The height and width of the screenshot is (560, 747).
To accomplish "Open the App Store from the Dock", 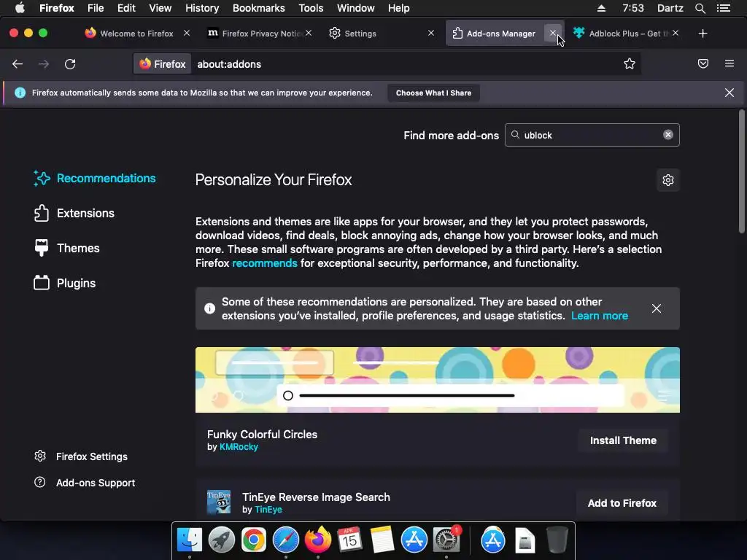I will coord(414,540).
